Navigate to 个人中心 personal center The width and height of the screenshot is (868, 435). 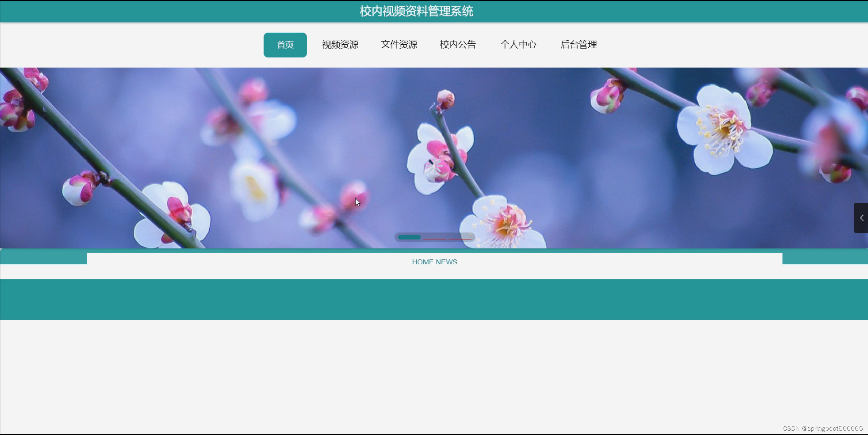coord(518,45)
